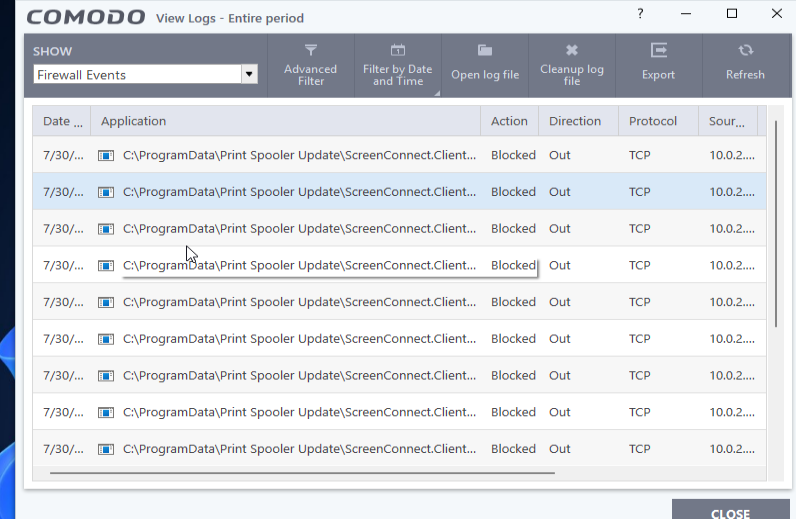Click the last visible row's Blocked cell
796x519 pixels.
tap(513, 449)
